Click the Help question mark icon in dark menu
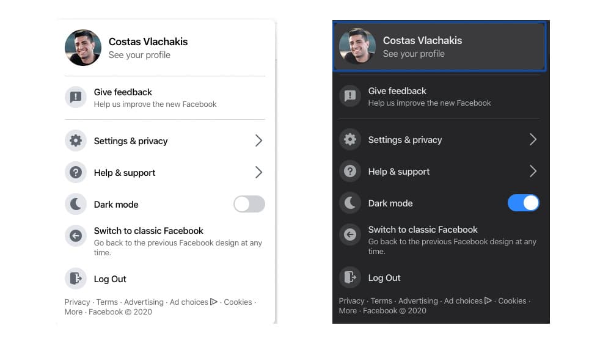Image resolution: width=611 pixels, height=364 pixels. pos(350,172)
